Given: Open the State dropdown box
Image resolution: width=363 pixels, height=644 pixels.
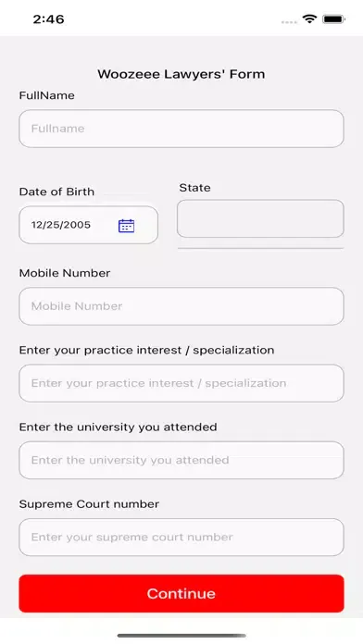Looking at the screenshot, I should [x=260, y=218].
